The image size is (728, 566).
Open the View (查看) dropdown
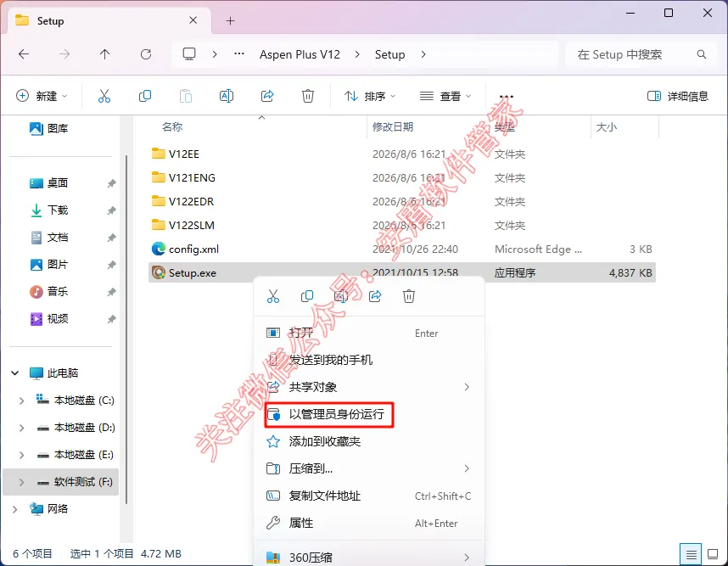click(445, 96)
